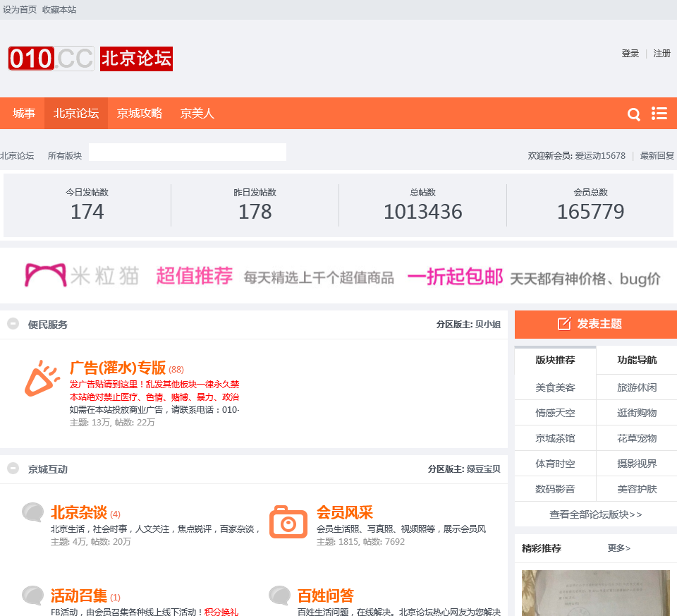Click the 发表主题 button
Viewport: 677px width, 616px height.
pyautogui.click(x=596, y=324)
